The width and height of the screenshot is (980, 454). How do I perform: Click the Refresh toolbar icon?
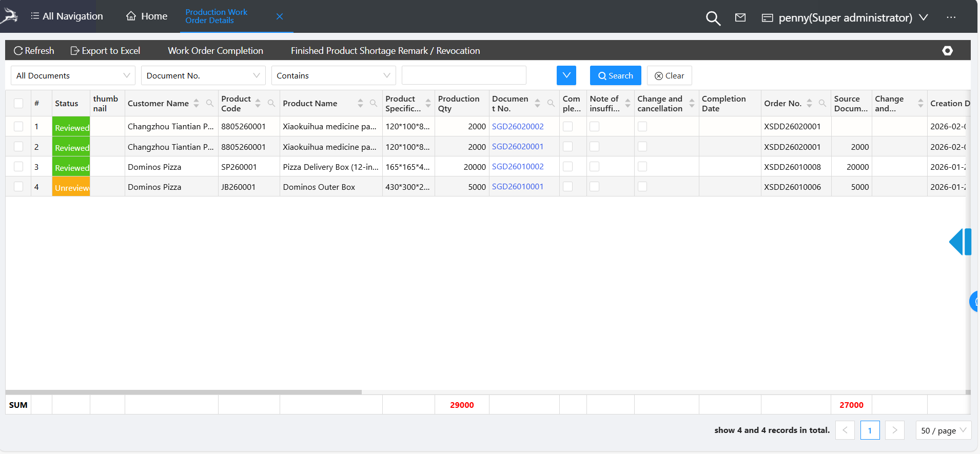(x=18, y=51)
